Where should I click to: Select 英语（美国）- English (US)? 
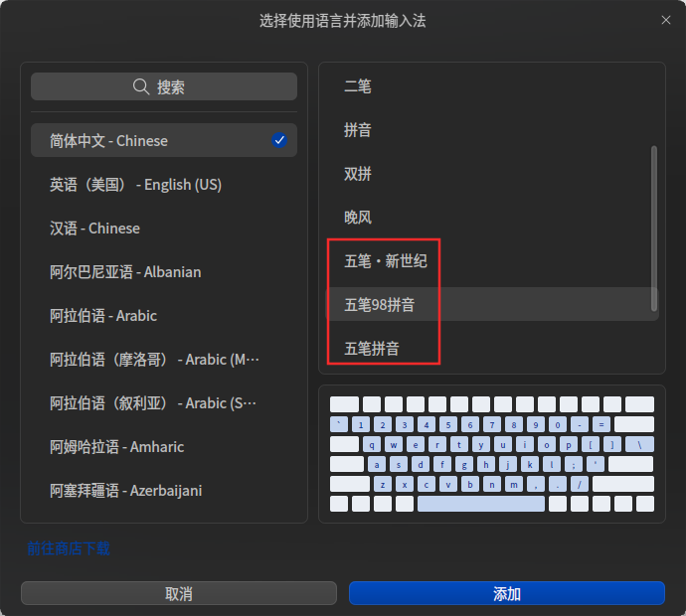pyautogui.click(x=164, y=185)
